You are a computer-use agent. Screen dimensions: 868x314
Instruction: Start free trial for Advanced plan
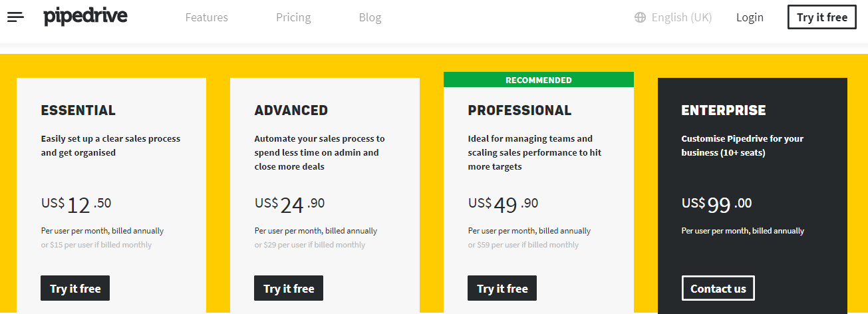click(289, 288)
